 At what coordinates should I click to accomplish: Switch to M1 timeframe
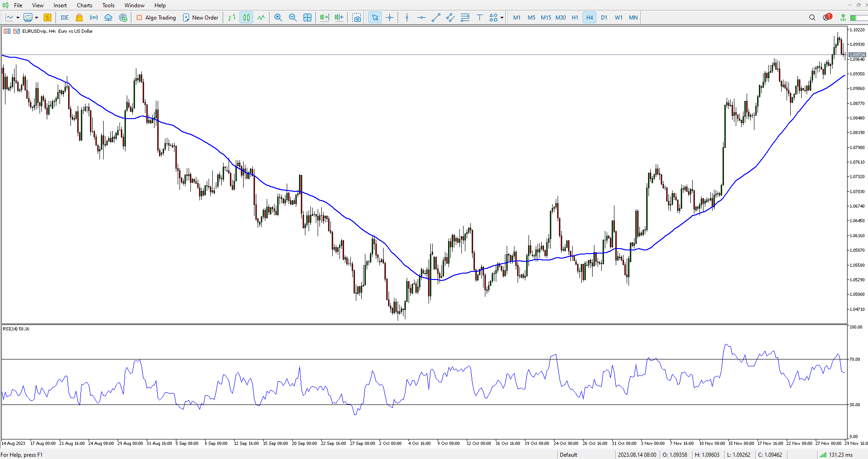pos(517,18)
